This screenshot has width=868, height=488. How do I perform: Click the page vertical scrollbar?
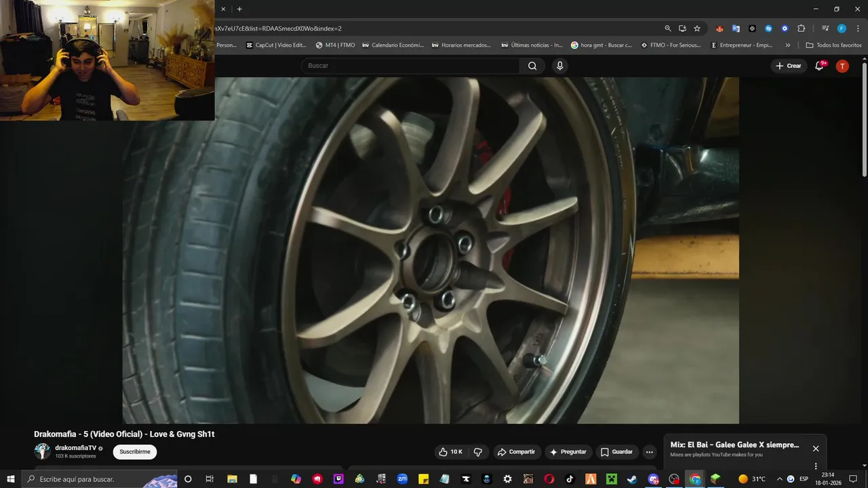tap(864, 119)
